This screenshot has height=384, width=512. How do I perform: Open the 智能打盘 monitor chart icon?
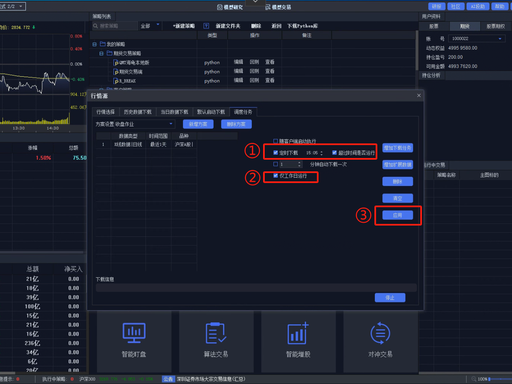click(x=134, y=333)
